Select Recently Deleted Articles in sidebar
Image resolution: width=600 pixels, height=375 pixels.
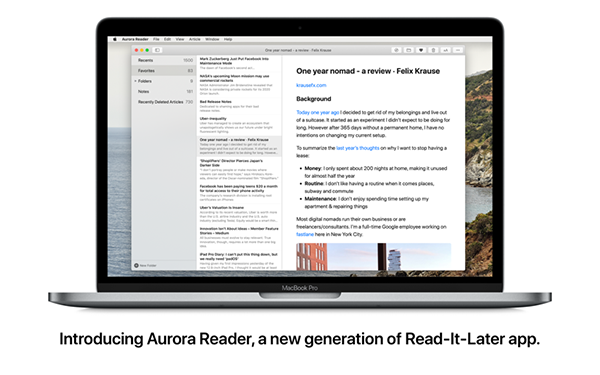tap(164, 102)
